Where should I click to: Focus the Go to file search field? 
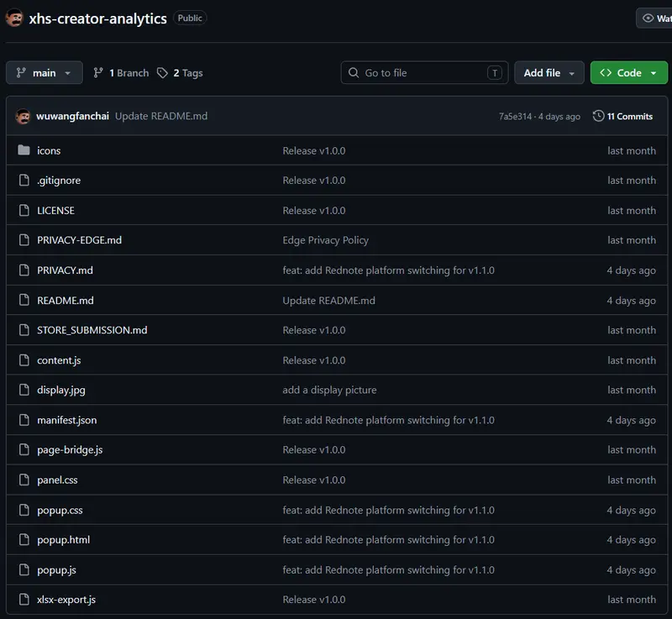tap(424, 73)
